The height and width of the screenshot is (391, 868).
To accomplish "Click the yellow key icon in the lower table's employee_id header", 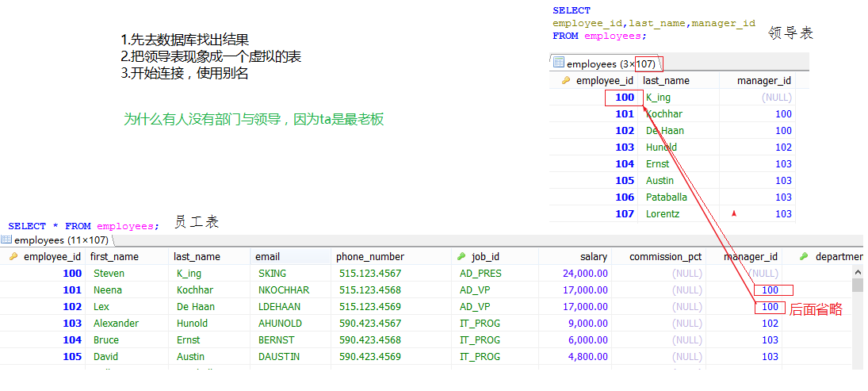I will [x=13, y=257].
